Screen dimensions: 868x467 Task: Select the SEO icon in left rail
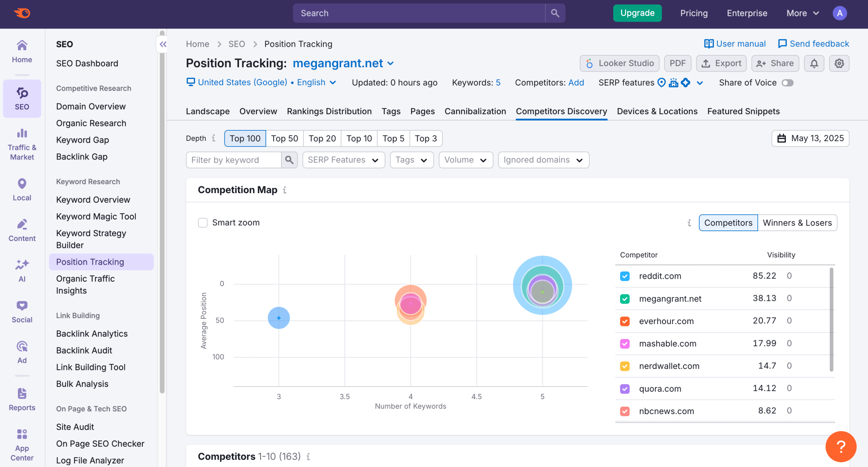[22, 98]
